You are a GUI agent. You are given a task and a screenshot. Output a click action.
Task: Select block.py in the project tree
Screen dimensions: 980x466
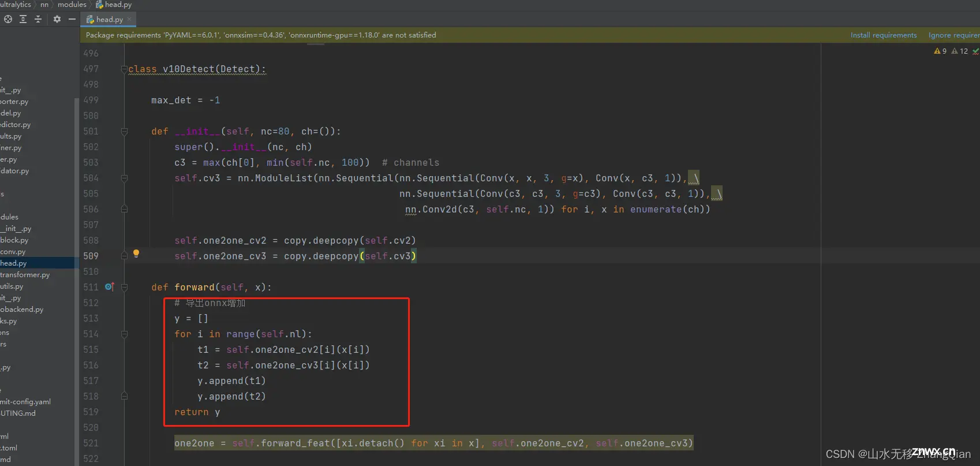pos(14,240)
